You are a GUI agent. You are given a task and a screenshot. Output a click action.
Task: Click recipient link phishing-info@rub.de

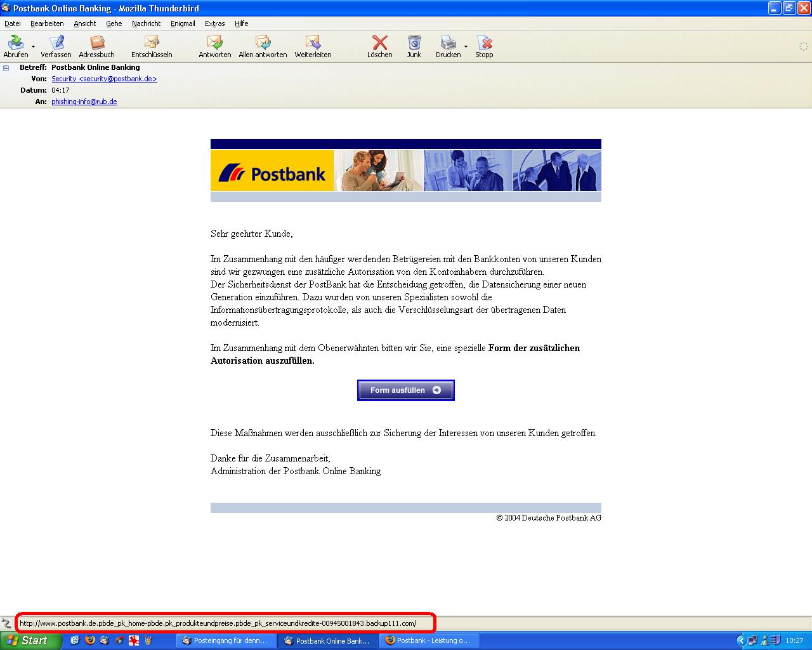coord(84,102)
